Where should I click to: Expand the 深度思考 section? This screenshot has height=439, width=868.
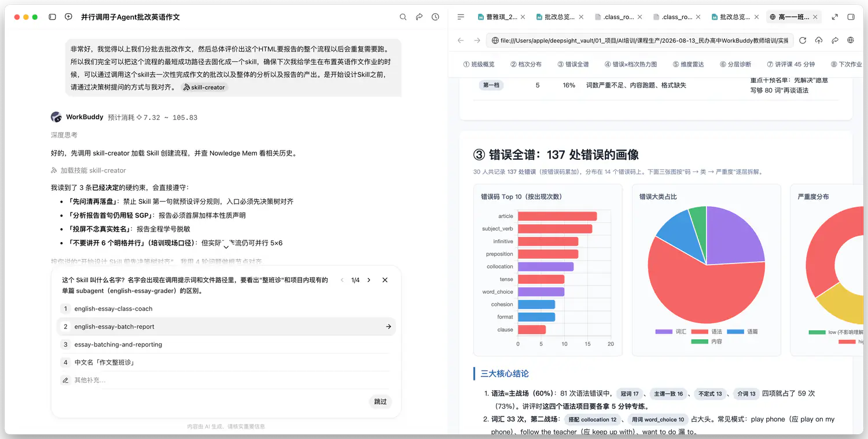coord(64,135)
